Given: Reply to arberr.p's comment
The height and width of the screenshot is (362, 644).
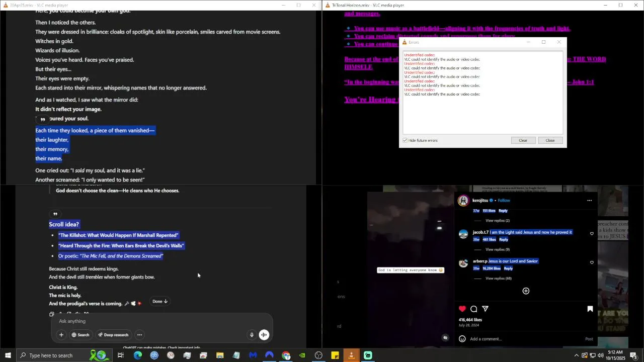Looking at the screenshot, I should [x=508, y=268].
